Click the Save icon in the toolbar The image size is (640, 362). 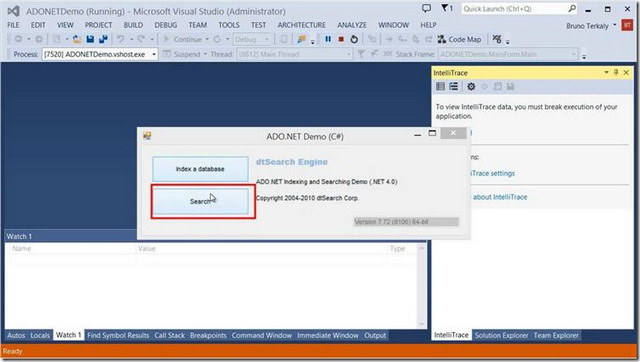click(90, 39)
